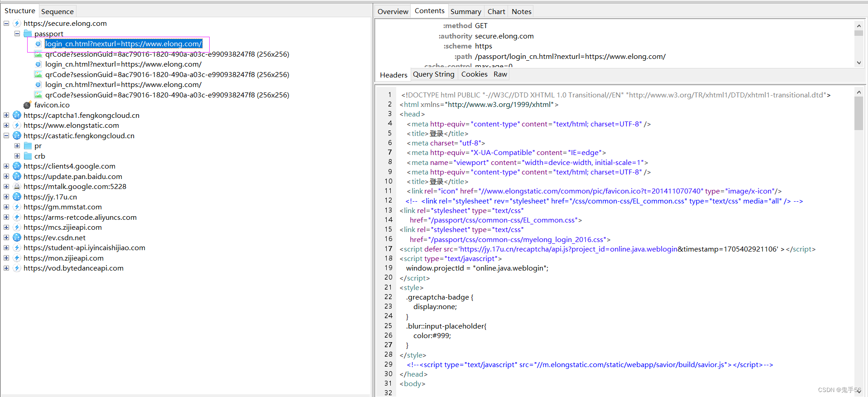This screenshot has height=397, width=868.
Task: Click icon of highlighted login_cn.html request
Action: click(x=38, y=44)
